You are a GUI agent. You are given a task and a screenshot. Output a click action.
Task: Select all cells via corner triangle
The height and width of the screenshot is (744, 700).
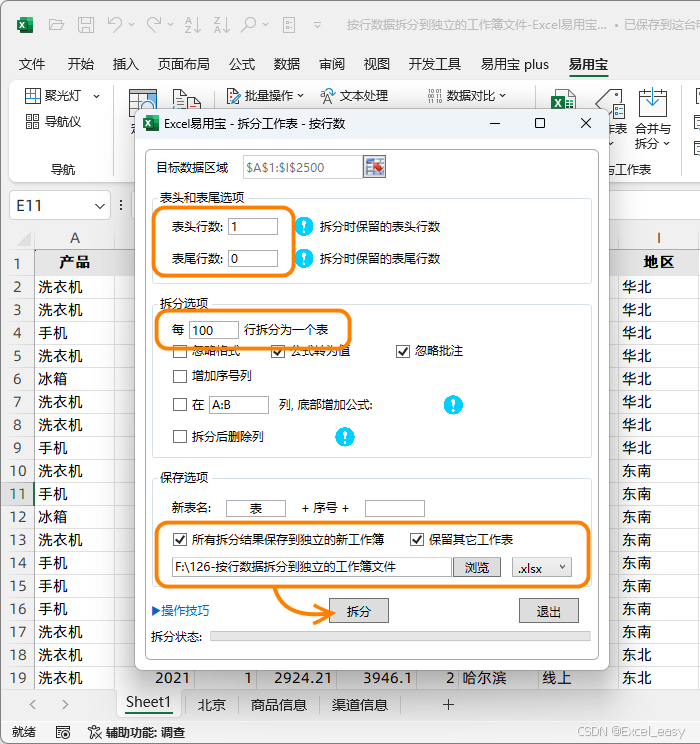[23, 237]
